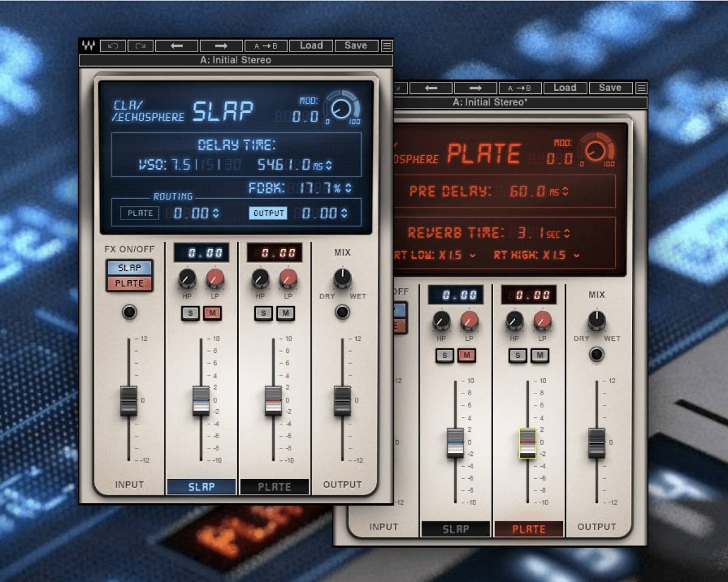Click the Load button
Image resolution: width=728 pixels, height=582 pixels.
311,45
